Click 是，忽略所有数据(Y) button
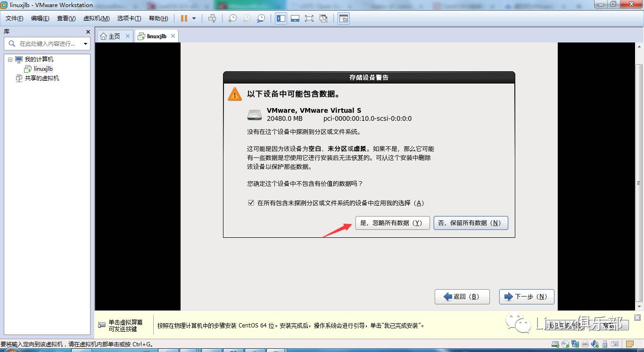This screenshot has height=352, width=644. [393, 223]
